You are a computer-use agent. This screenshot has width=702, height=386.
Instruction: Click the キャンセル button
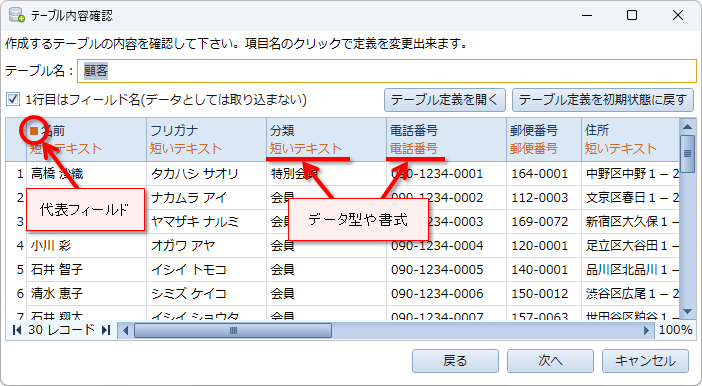[645, 360]
